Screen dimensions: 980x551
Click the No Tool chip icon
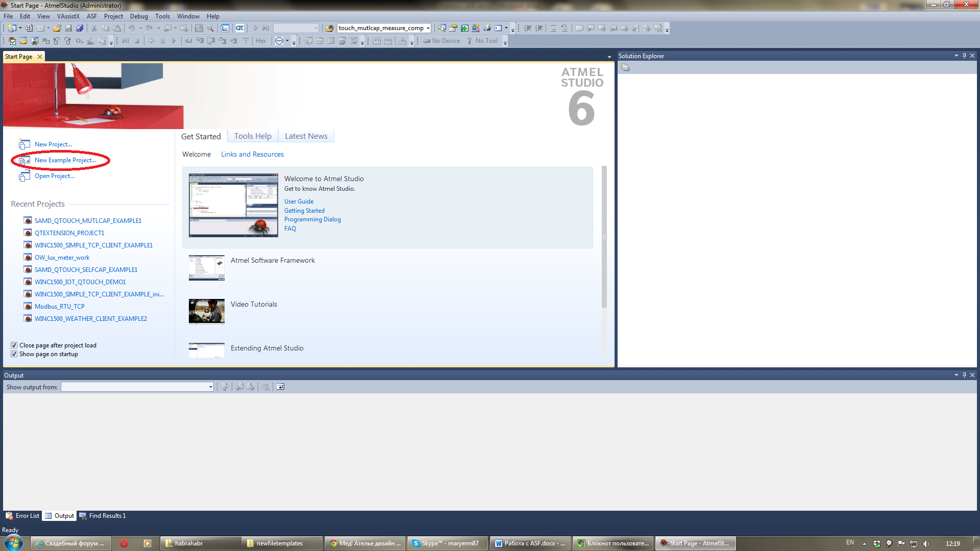tap(470, 41)
